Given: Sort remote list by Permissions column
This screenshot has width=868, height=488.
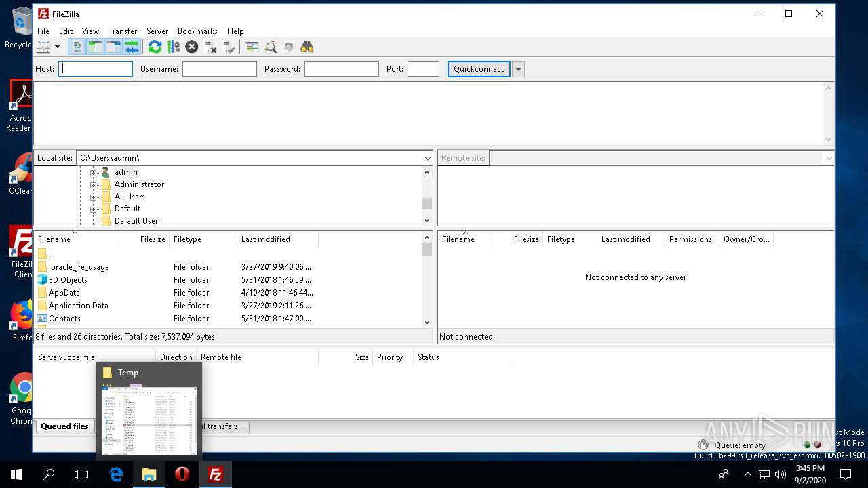Looking at the screenshot, I should point(692,239).
